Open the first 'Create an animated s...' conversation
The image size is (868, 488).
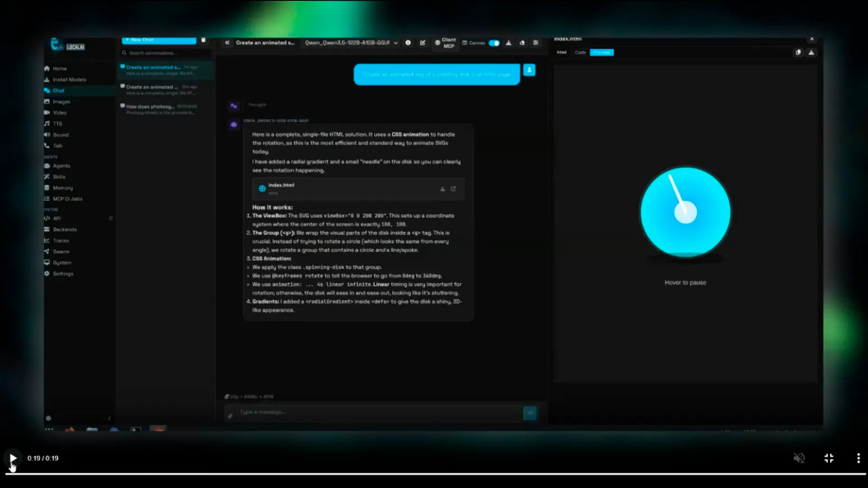(x=165, y=70)
